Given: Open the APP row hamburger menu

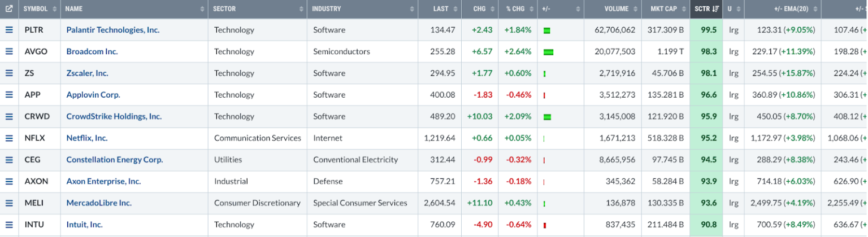Looking at the screenshot, I should [x=9, y=95].
